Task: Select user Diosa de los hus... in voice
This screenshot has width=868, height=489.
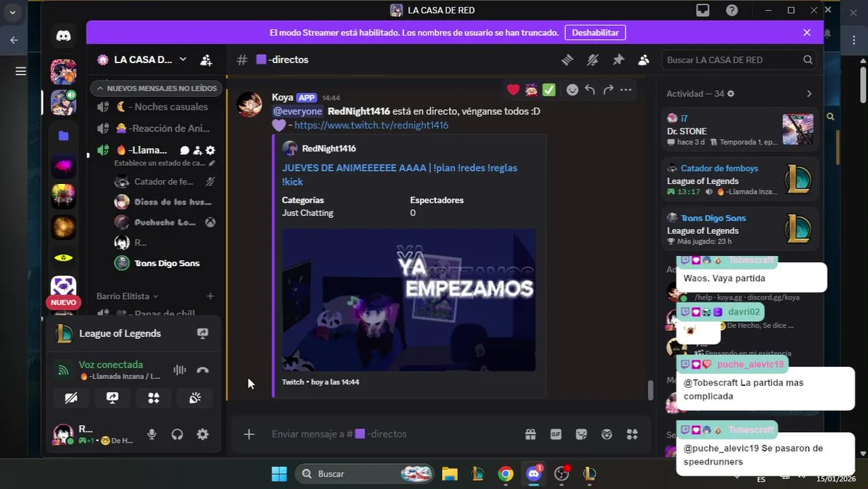Action: (165, 202)
